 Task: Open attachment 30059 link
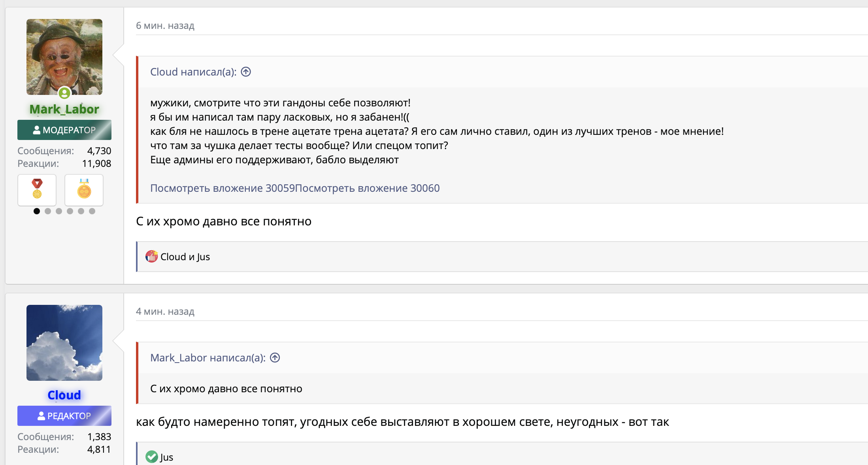coord(222,188)
